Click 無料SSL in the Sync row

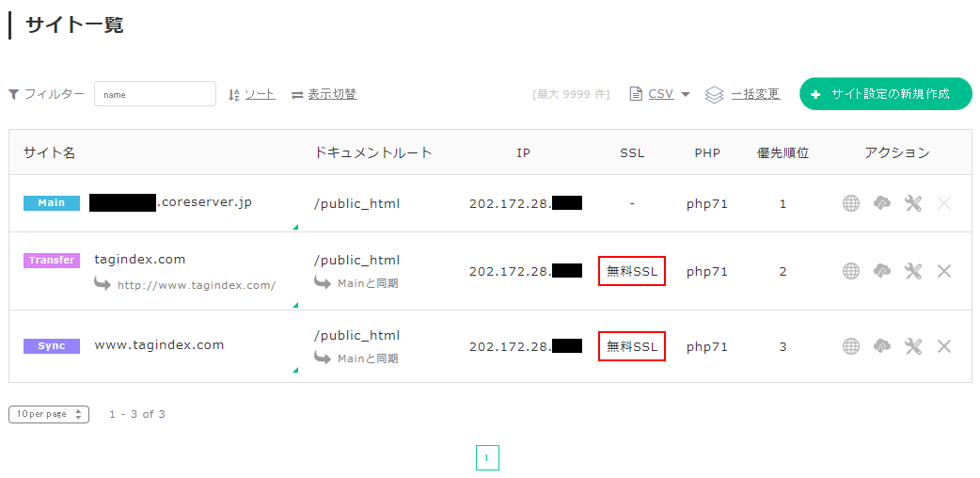[x=632, y=346]
